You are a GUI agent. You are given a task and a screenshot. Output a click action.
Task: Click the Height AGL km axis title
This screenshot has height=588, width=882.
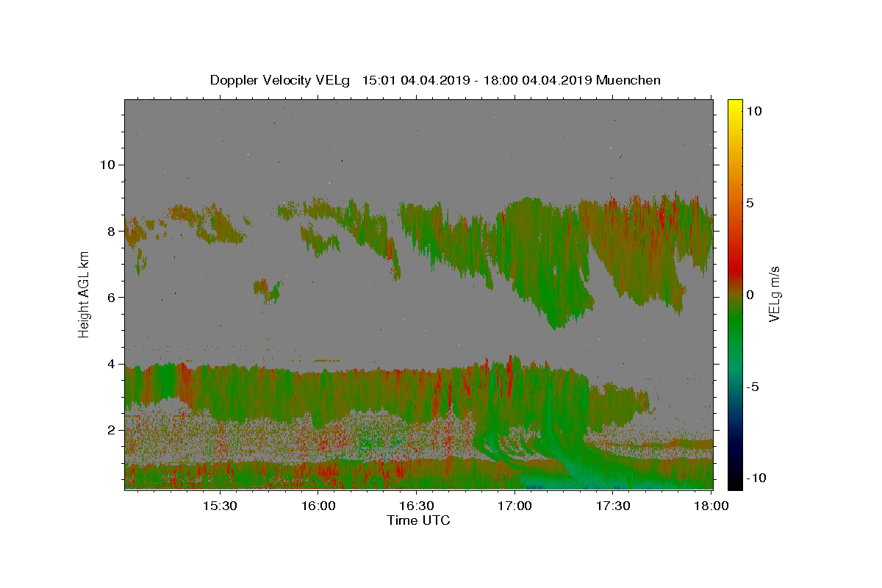pos(85,294)
